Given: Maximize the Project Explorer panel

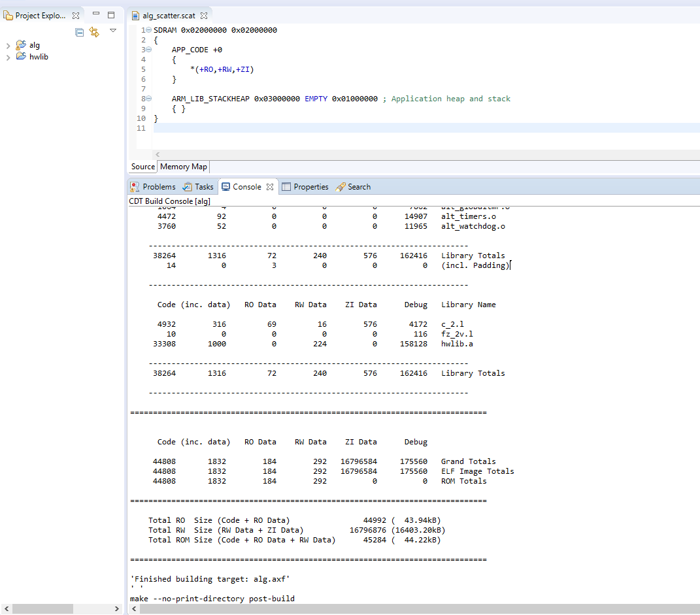Looking at the screenshot, I should point(110,14).
